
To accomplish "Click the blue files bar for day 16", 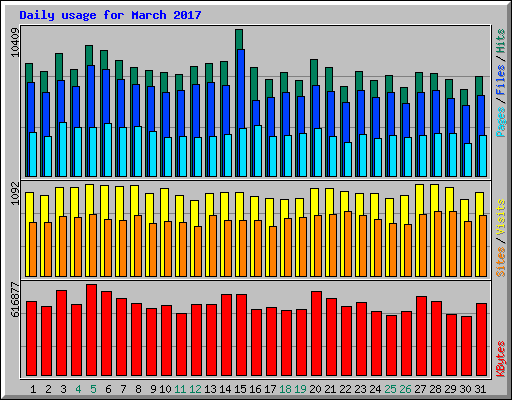I will 256,113.
